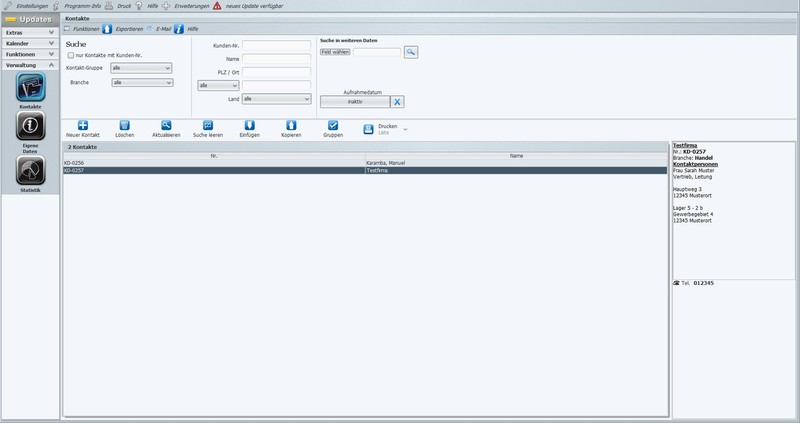Click the Kopieren copy icon

pyautogui.click(x=291, y=126)
